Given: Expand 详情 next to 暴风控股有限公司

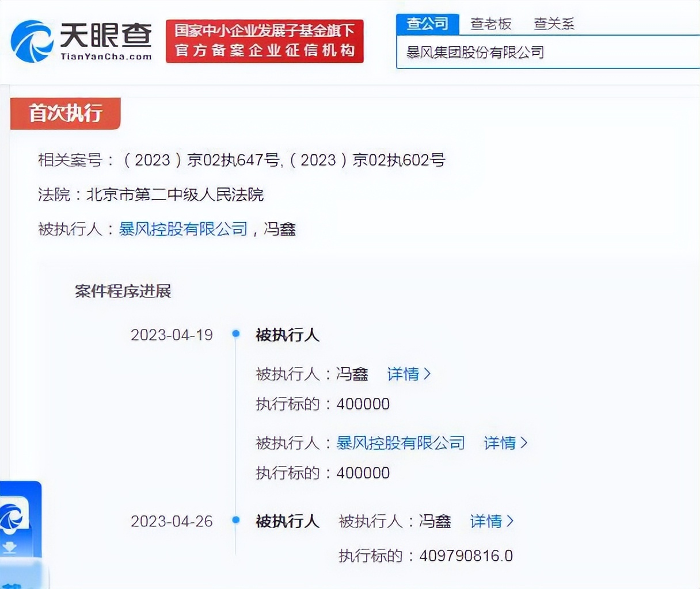Looking at the screenshot, I should click(x=505, y=443).
